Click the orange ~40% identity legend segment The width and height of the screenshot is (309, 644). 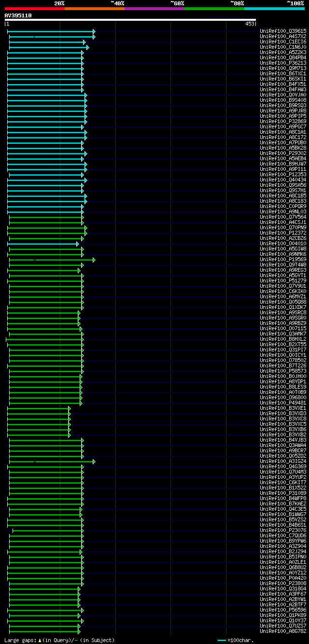(94, 8)
